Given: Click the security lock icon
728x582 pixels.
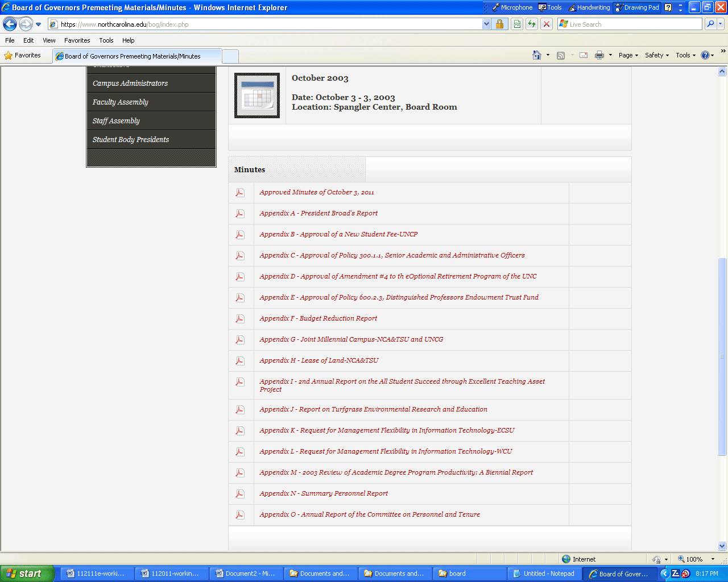Looking at the screenshot, I should click(499, 24).
